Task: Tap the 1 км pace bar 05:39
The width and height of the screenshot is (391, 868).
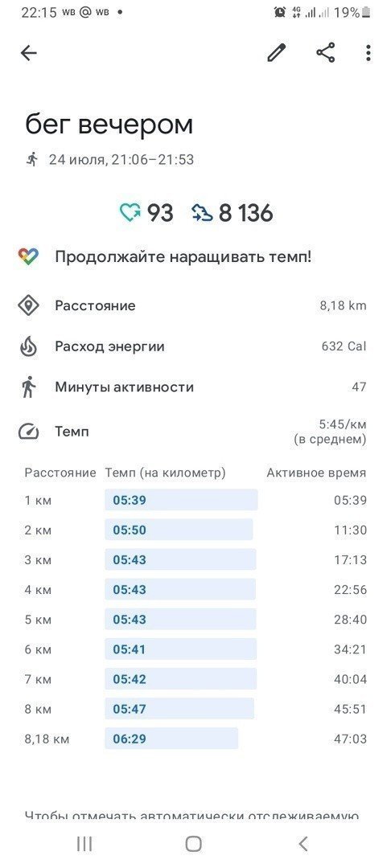Action: pos(181,501)
